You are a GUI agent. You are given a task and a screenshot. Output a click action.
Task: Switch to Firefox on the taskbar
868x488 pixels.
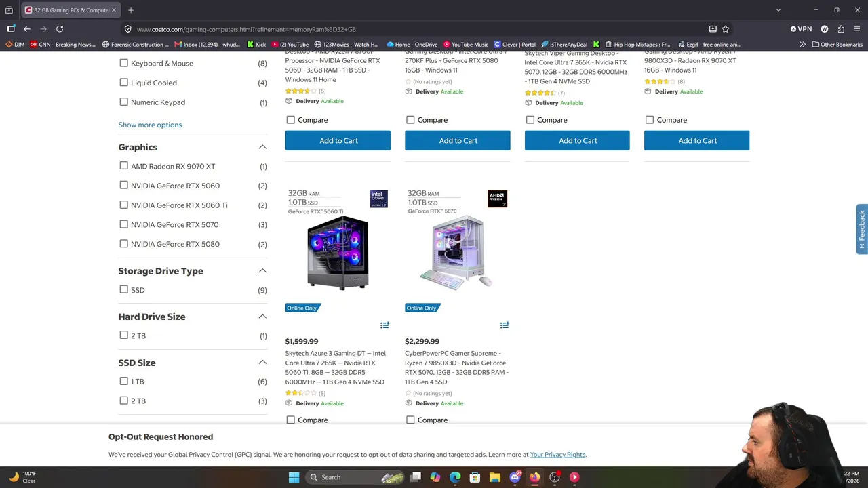point(534,477)
